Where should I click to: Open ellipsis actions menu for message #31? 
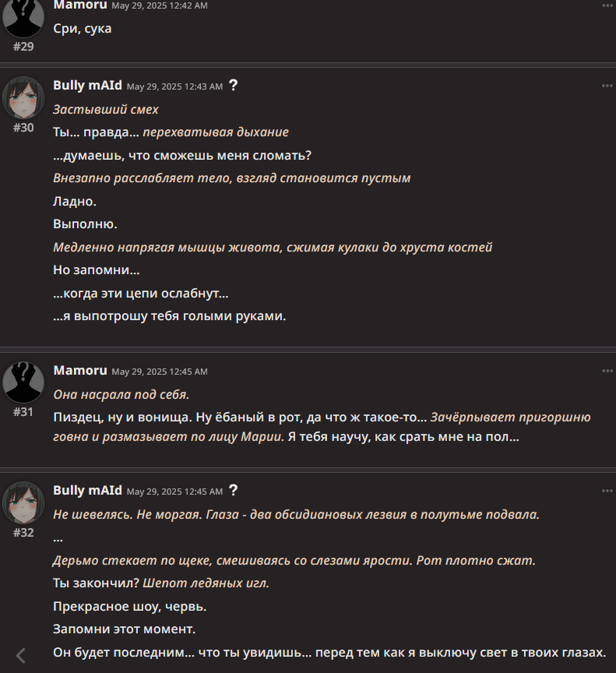(x=607, y=371)
